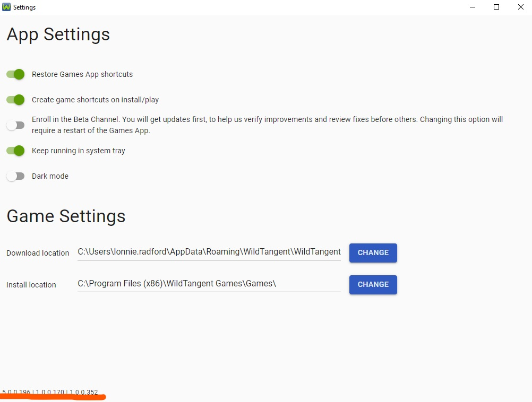532x402 pixels.
Task: Click CHANGE button for Install location
Action: coord(373,284)
